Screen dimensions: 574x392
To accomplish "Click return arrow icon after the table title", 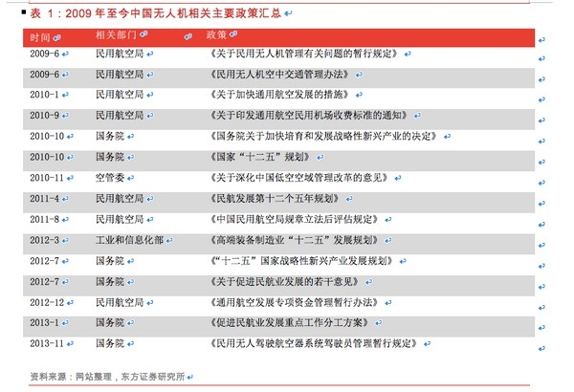I will pyautogui.click(x=288, y=14).
